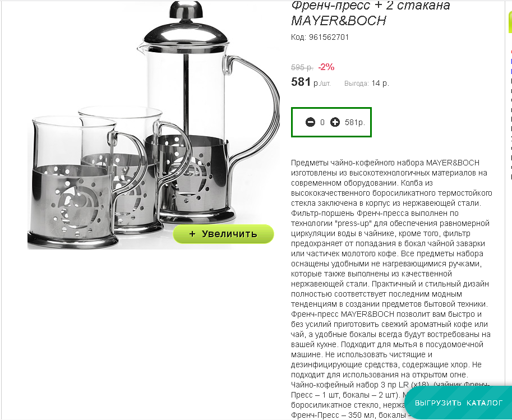Open the Выгрузить каталог button
This screenshot has height=420, width=512.
pyautogui.click(x=459, y=403)
